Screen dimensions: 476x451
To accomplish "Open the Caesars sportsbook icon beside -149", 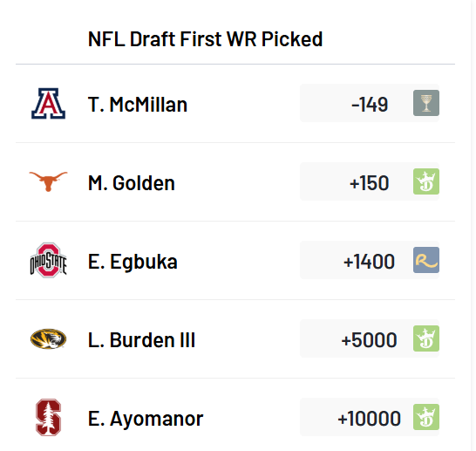I will coord(426,103).
